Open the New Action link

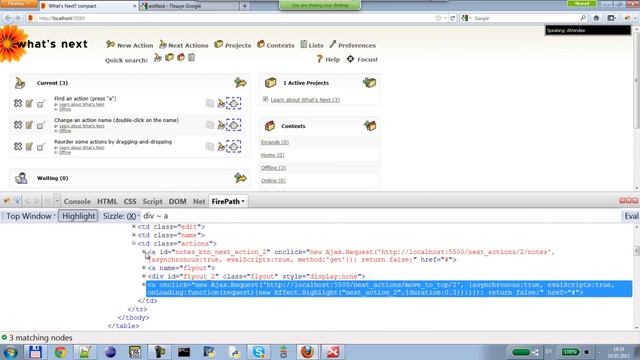tap(129, 45)
